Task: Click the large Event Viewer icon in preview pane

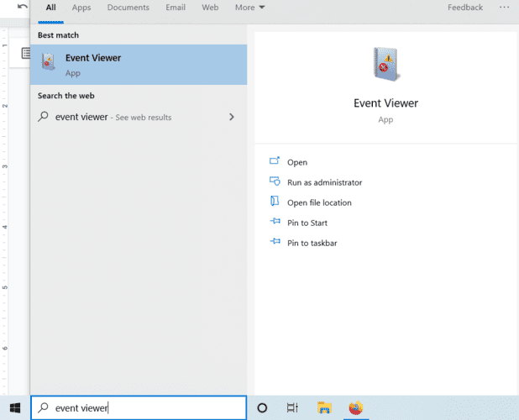Action: point(386,64)
